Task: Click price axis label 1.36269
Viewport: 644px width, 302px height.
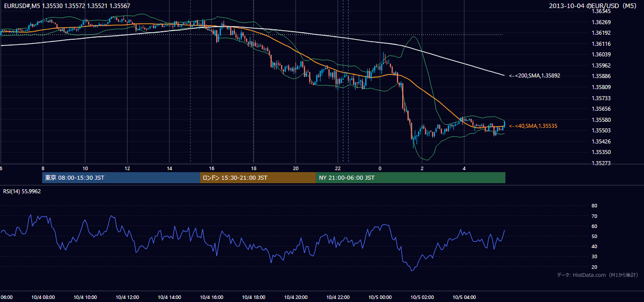Action: [602, 22]
